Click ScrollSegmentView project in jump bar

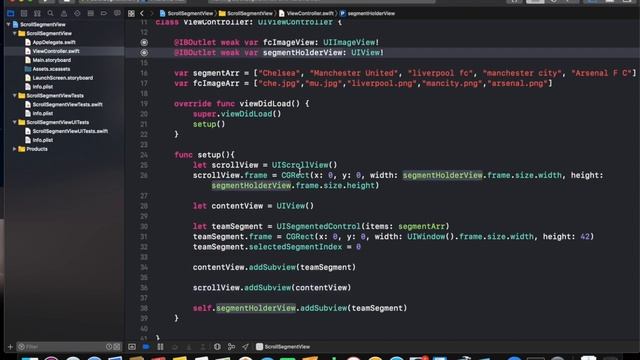point(187,13)
